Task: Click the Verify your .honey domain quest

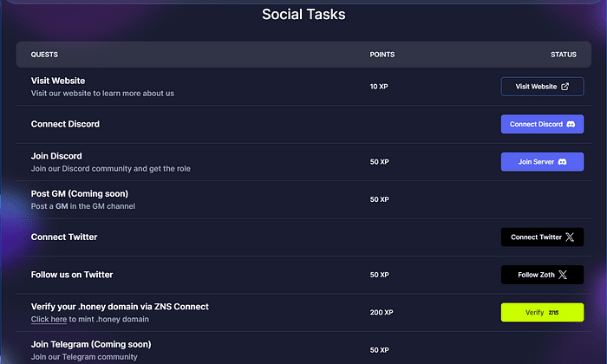Action: point(120,306)
